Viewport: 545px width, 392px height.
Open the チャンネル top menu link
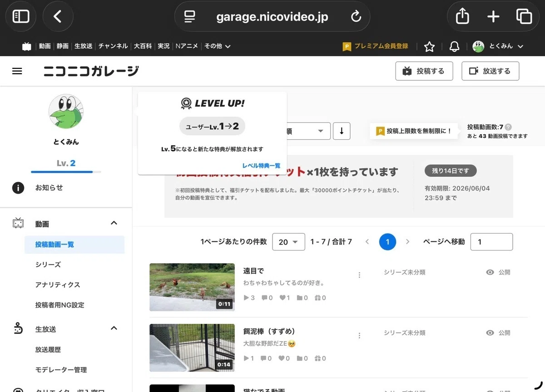(113, 46)
